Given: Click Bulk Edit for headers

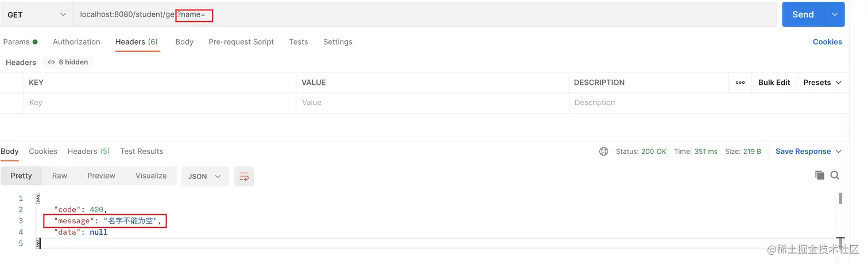Looking at the screenshot, I should point(774,83).
